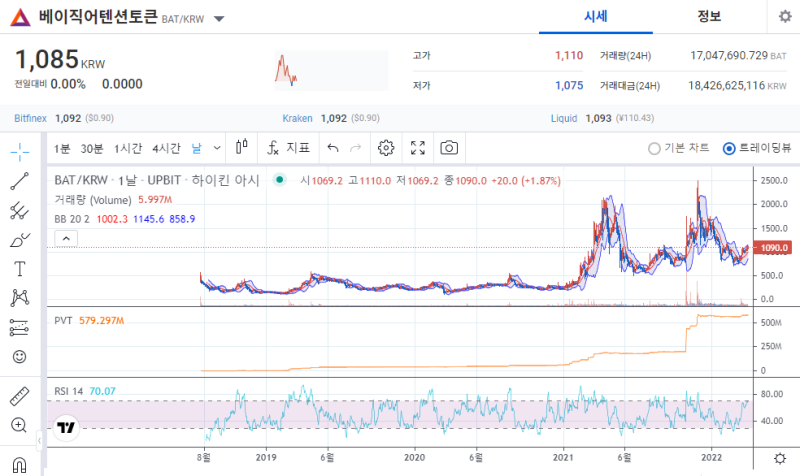Set interval to 30분

(92, 148)
